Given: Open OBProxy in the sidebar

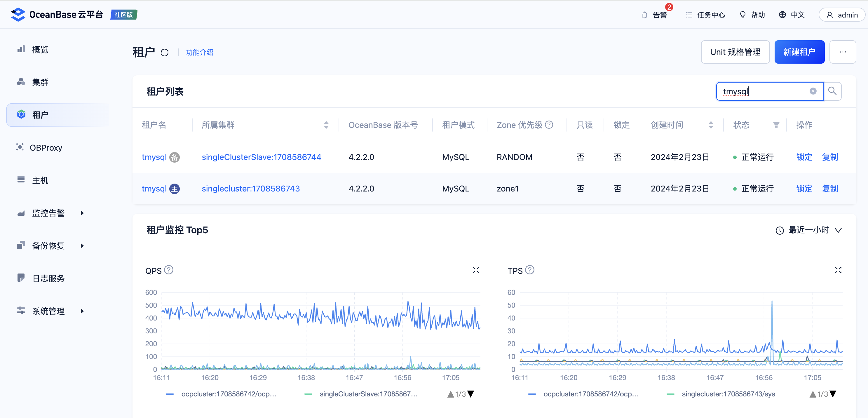Looking at the screenshot, I should pos(46,148).
